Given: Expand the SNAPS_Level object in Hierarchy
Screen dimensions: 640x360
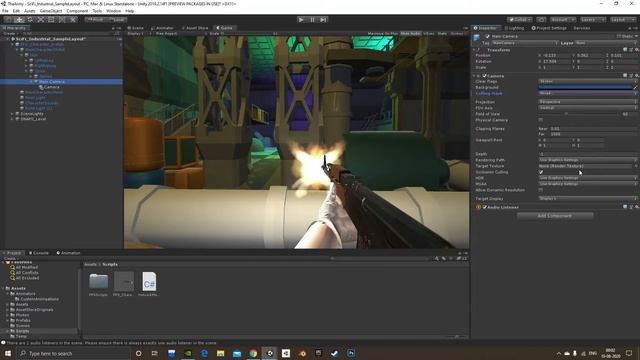Looking at the screenshot, I should tap(12, 119).
